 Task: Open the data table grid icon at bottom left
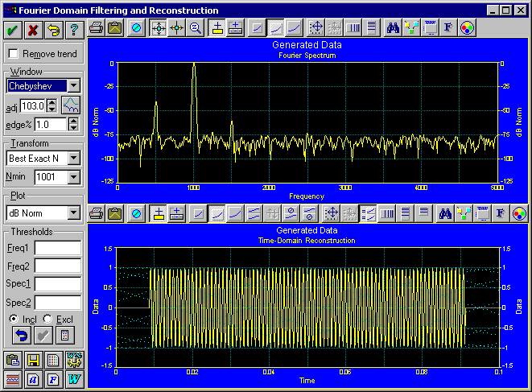pos(54,360)
